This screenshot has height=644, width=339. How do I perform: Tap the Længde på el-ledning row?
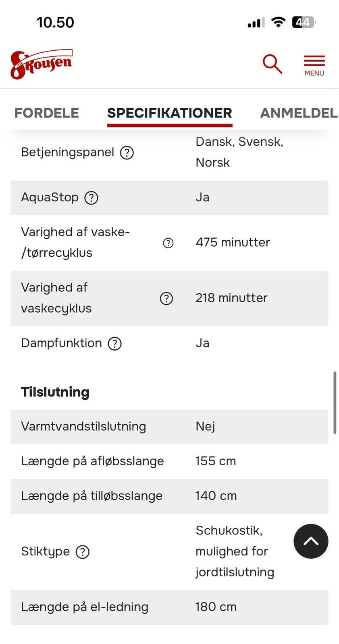[169, 607]
